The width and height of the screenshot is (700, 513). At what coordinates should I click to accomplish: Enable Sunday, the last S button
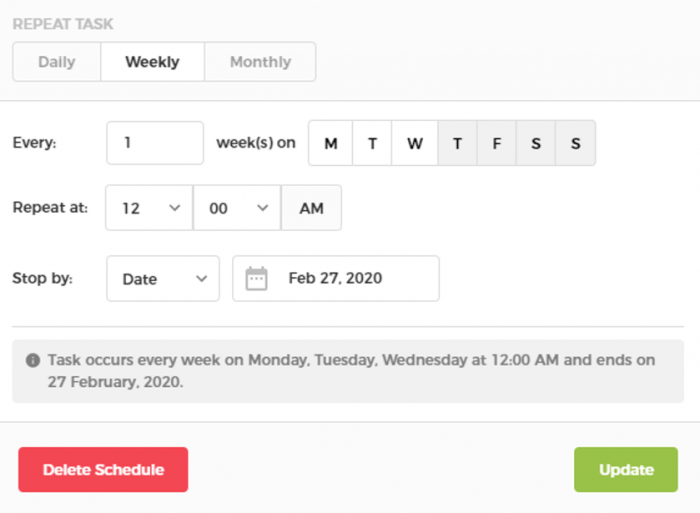pyautogui.click(x=575, y=143)
